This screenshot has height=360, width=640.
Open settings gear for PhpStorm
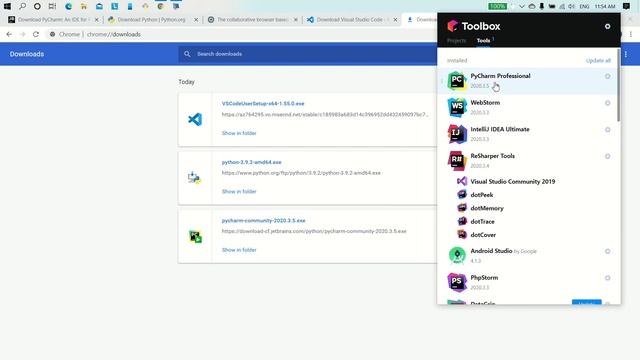pyautogui.click(x=607, y=278)
